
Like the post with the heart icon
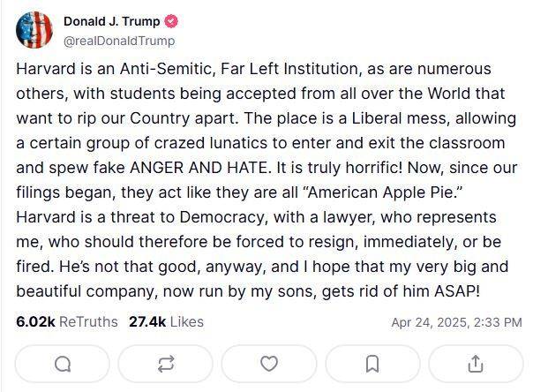[269, 363]
